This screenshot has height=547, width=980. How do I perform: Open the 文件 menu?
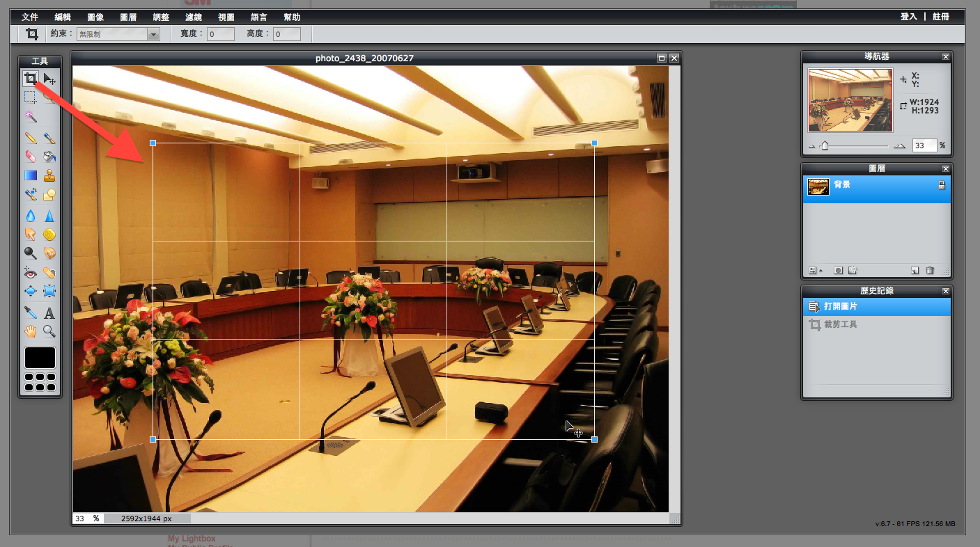click(30, 17)
